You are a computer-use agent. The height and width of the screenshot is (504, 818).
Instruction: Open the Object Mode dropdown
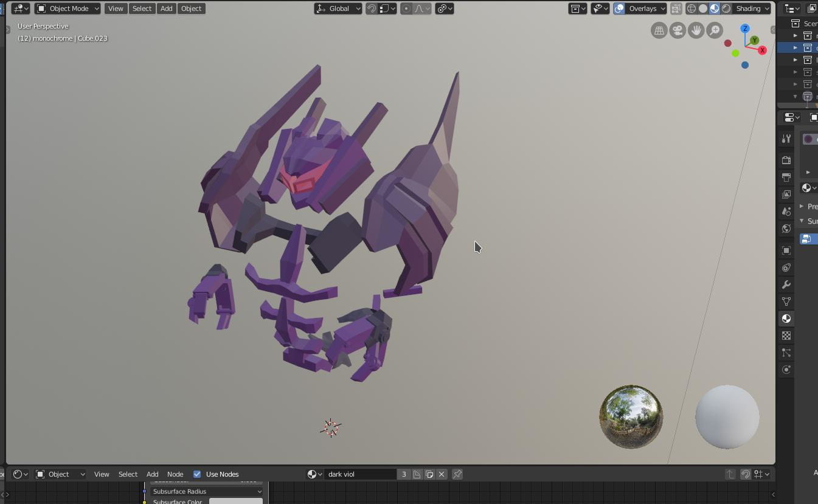[68, 9]
